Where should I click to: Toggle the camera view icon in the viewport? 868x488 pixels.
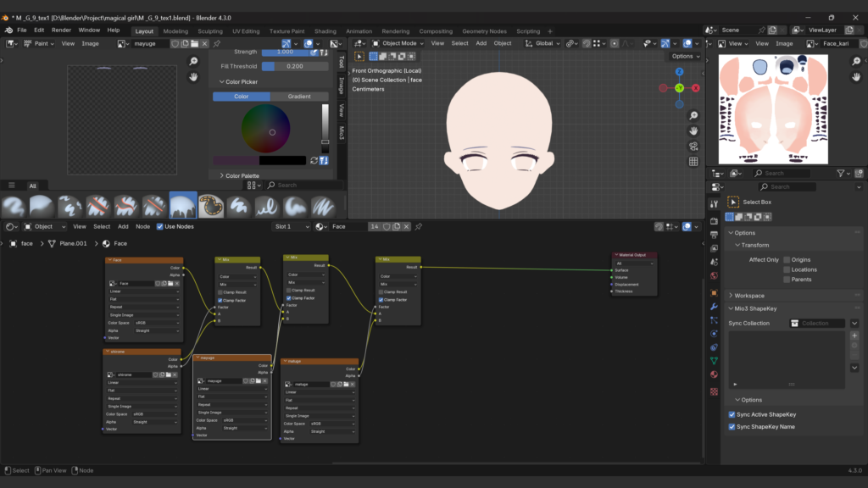pyautogui.click(x=693, y=146)
